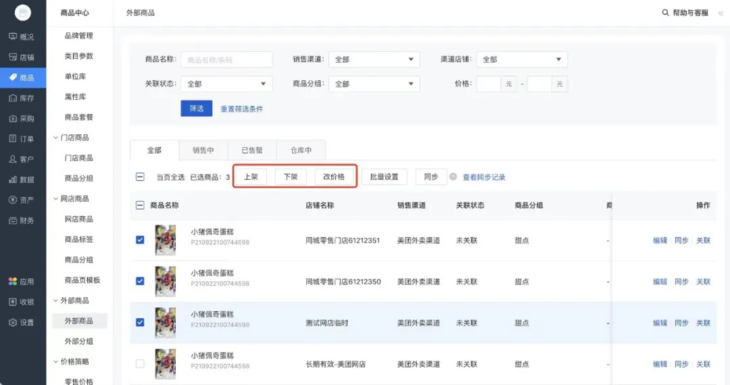Open the 店铺 shop sidebar icon
Viewport: 730px width, 385px height.
[x=13, y=57]
